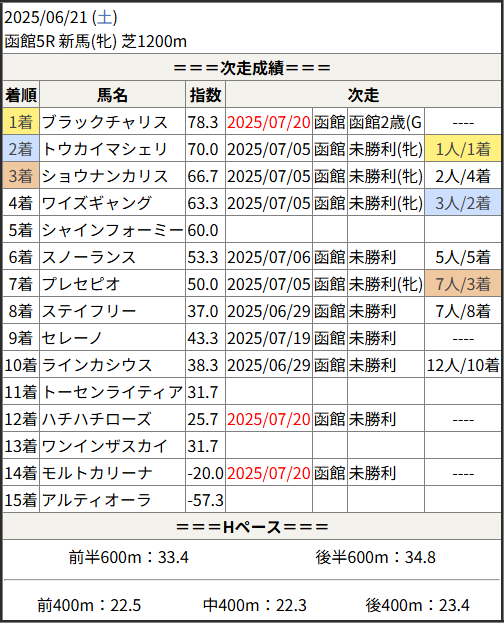504x623 pixels.
Task: Select the 3着 orange rank cell
Action: coord(21,176)
